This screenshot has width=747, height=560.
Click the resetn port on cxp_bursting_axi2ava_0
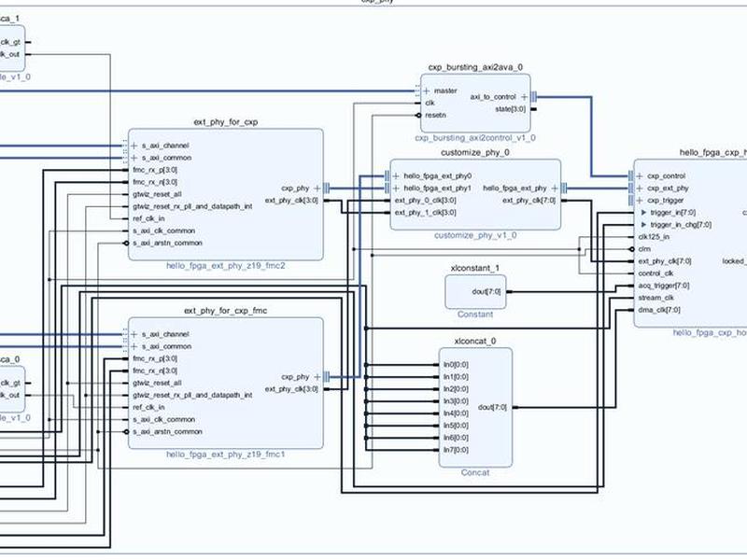pyautogui.click(x=435, y=115)
